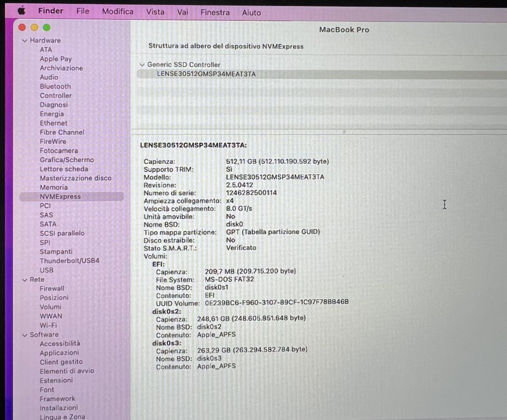Select Font under Software
This screenshot has width=507, height=420.
pyautogui.click(x=47, y=390)
